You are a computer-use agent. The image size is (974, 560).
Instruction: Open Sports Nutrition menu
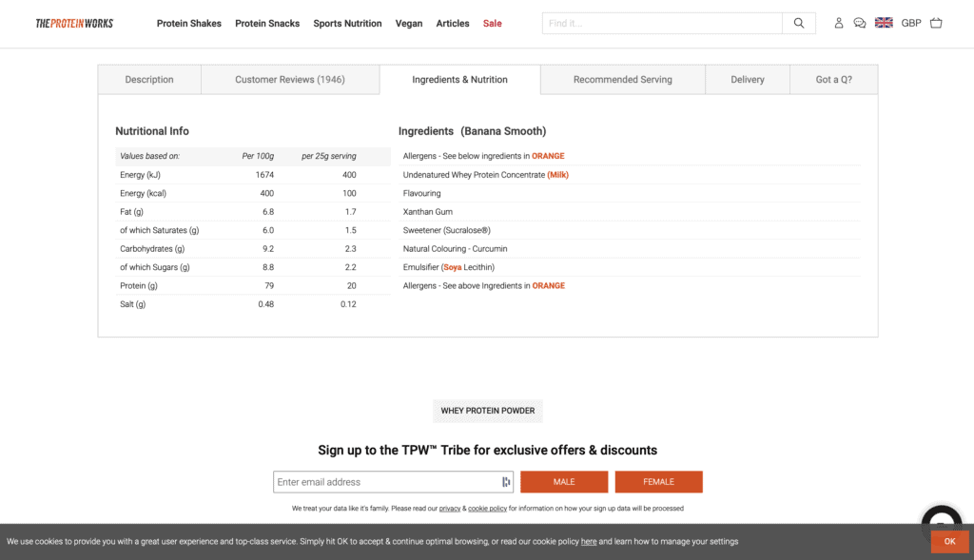[347, 24]
